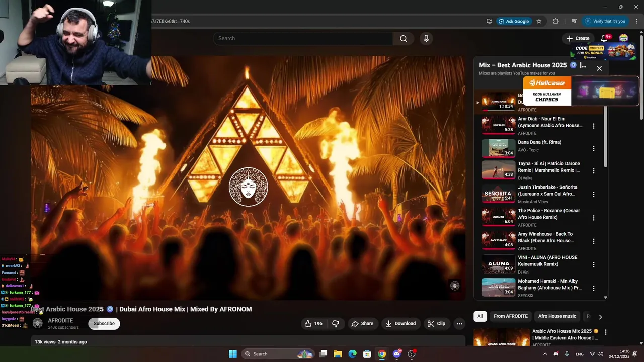Image resolution: width=644 pixels, height=362 pixels.
Task: Open options for Mohamed Hamaki track
Action: (x=594, y=288)
